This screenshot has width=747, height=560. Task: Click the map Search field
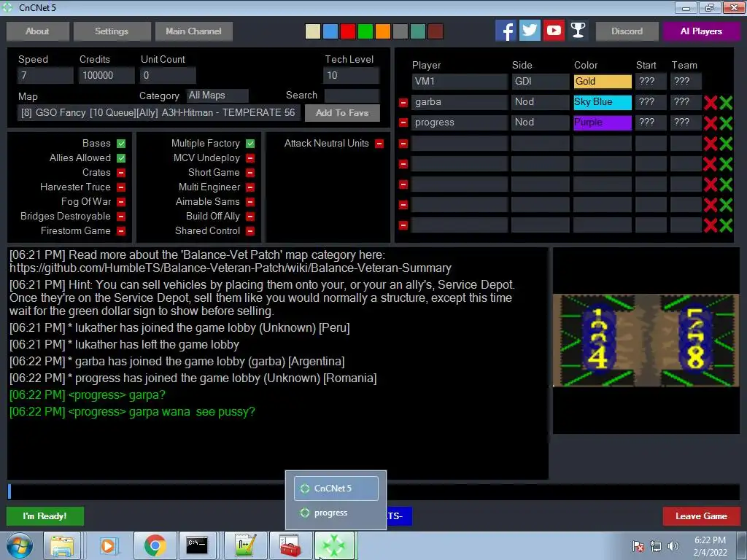click(x=352, y=96)
